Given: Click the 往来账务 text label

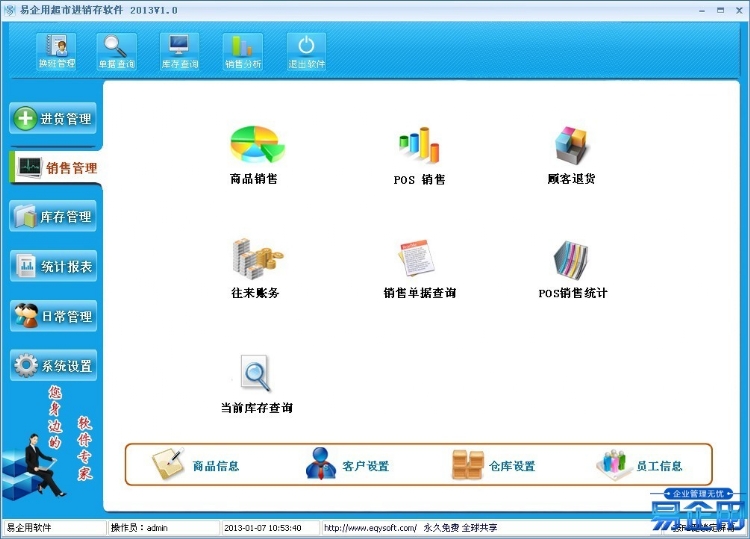Looking at the screenshot, I should tap(255, 293).
